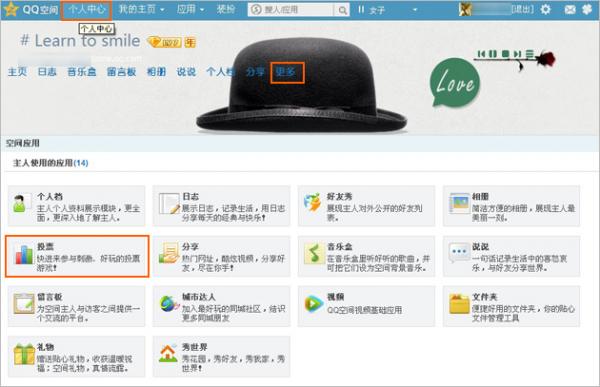
Task: Open the 礼物 gift app icon
Action: point(24,354)
